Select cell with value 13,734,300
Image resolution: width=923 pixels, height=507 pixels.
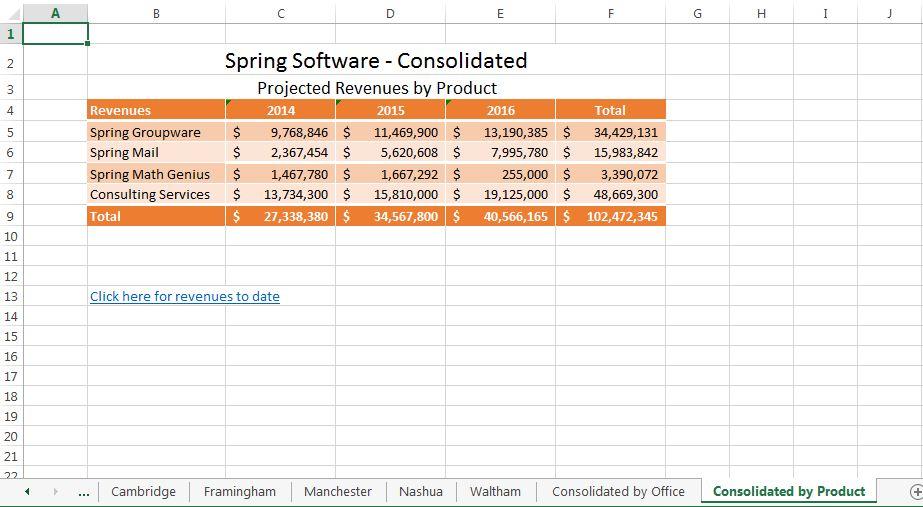(x=280, y=194)
